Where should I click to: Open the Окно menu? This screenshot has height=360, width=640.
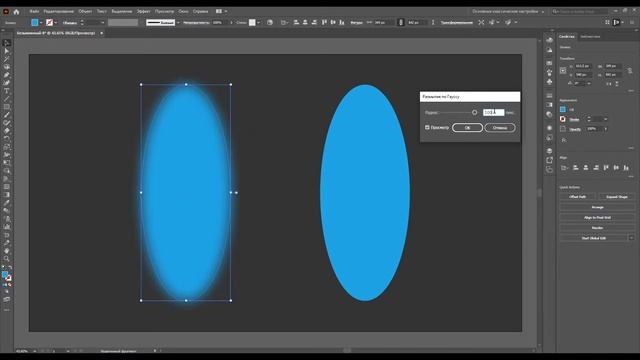(183, 11)
